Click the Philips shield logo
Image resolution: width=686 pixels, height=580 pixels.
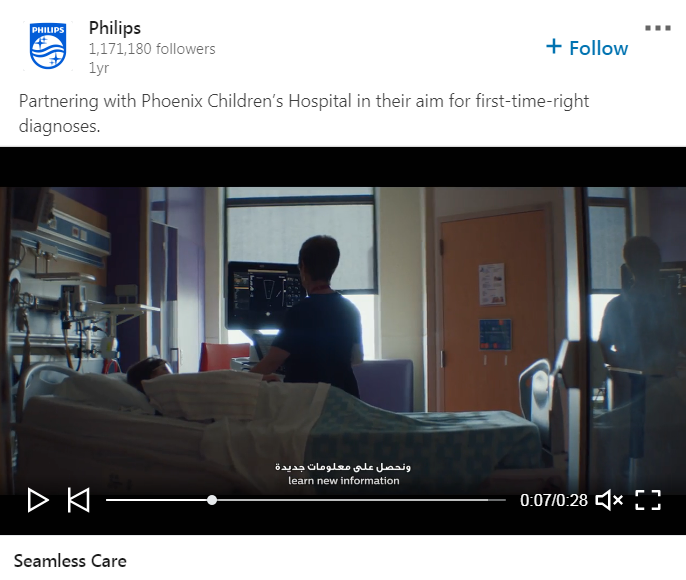pos(48,46)
